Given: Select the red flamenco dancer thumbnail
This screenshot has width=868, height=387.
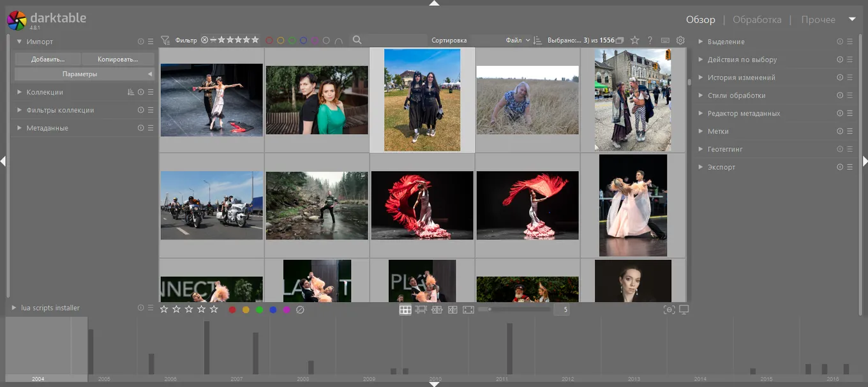Looking at the screenshot, I should point(422,205).
